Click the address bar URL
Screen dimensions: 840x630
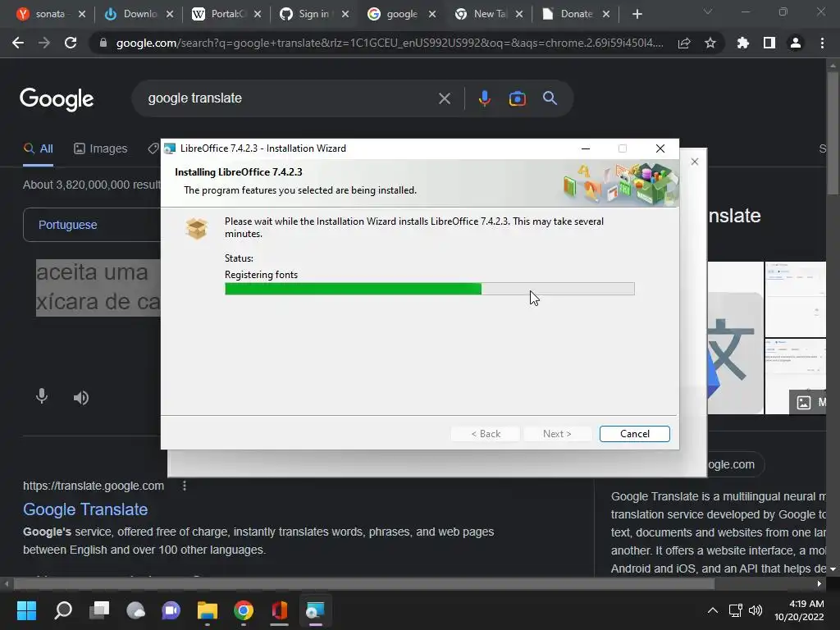(390, 43)
